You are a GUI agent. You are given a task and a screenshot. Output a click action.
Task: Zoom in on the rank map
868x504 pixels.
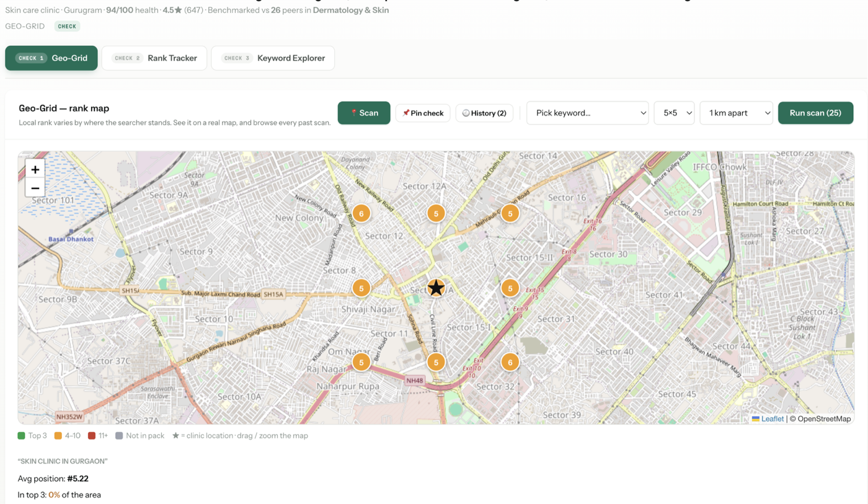click(35, 169)
